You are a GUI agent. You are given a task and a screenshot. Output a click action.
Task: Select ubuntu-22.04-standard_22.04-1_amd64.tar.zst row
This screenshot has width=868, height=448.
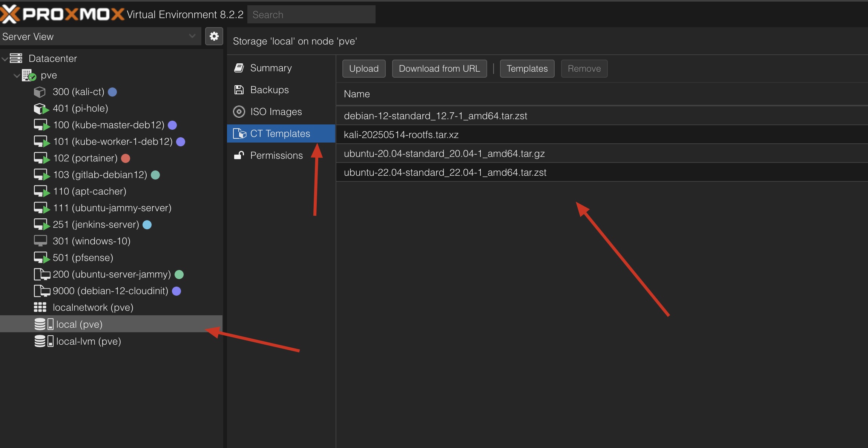point(602,172)
